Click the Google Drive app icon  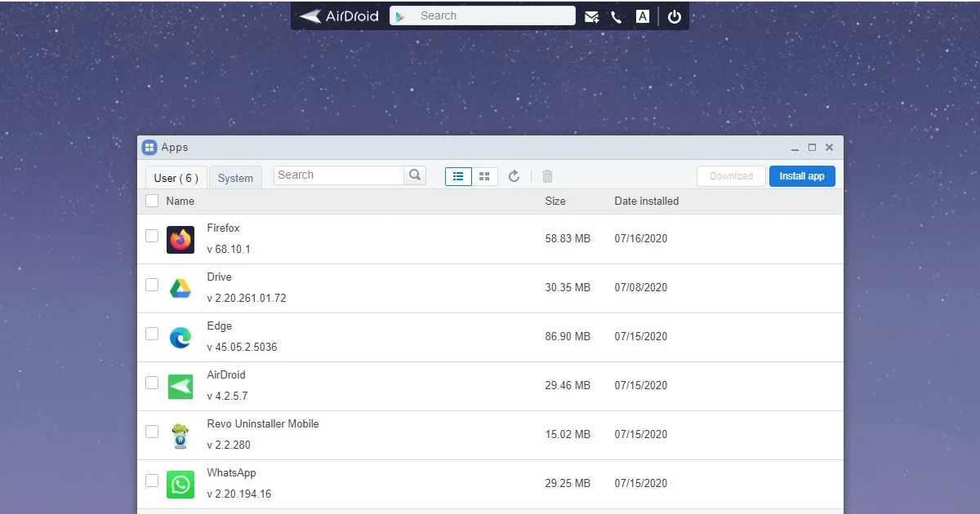click(x=180, y=288)
